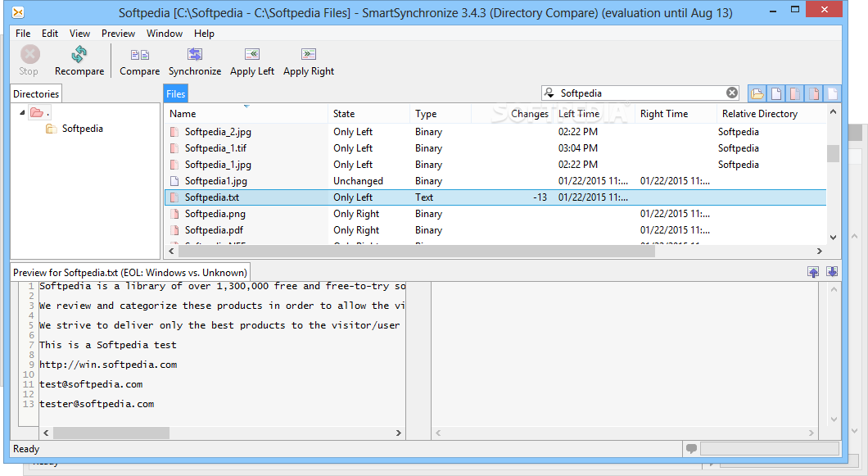Viewport: 868px width, 476px height.
Task: Toggle the left-red file filter button
Action: (794, 93)
